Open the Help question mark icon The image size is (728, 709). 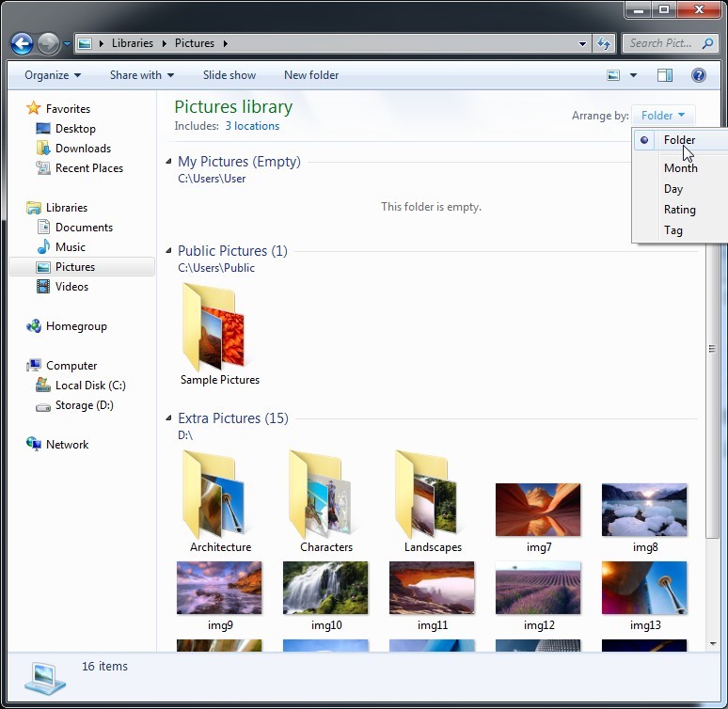(699, 75)
